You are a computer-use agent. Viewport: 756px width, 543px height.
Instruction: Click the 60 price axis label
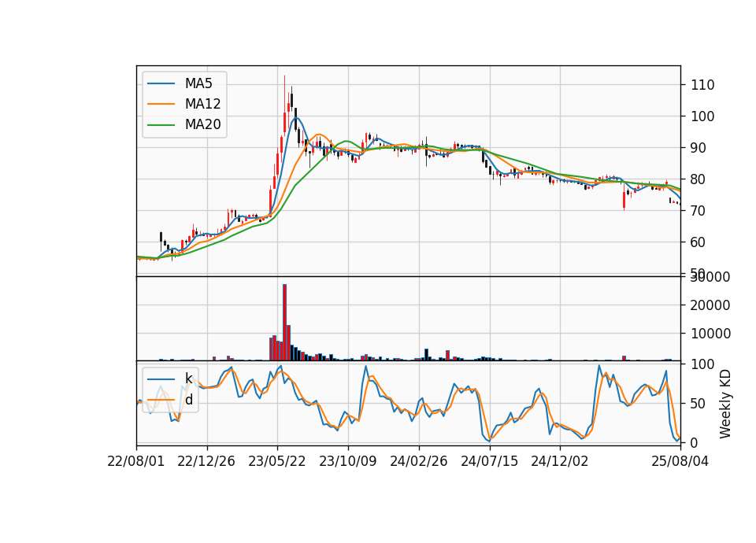699,242
